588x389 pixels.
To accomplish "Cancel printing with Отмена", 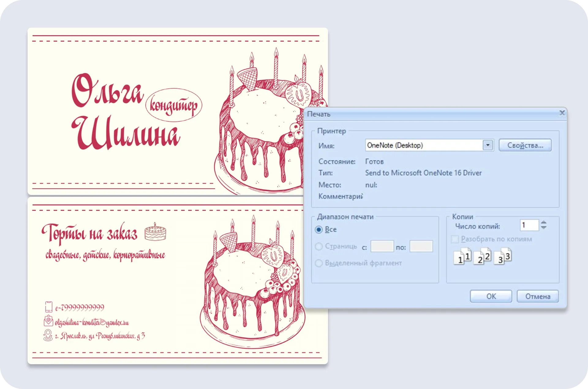I will (538, 296).
